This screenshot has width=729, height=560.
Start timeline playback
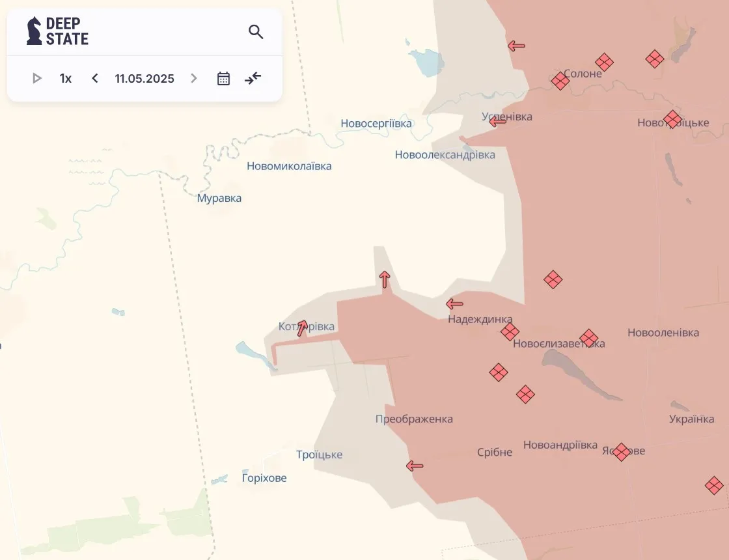[x=36, y=78]
